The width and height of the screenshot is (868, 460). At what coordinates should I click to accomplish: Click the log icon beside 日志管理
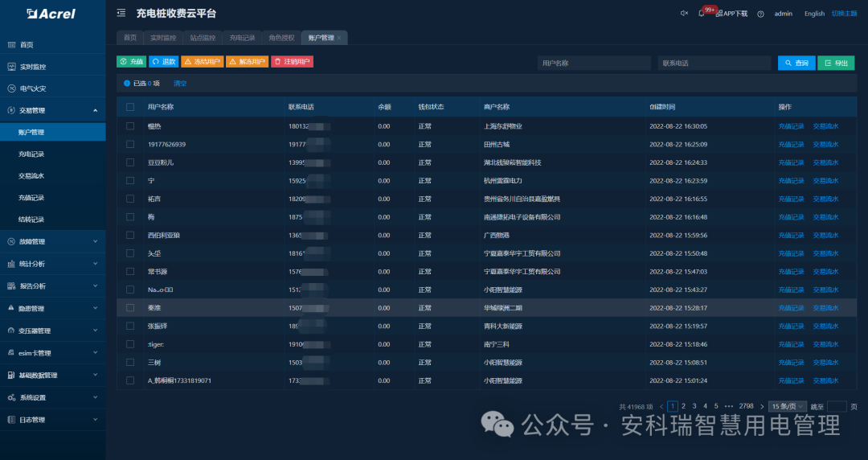click(x=11, y=420)
